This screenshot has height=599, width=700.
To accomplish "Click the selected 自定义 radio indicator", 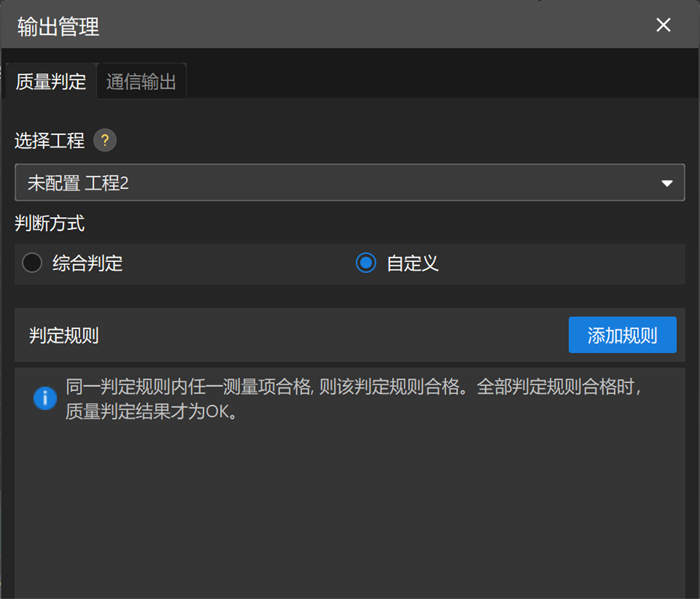I will coord(366,263).
